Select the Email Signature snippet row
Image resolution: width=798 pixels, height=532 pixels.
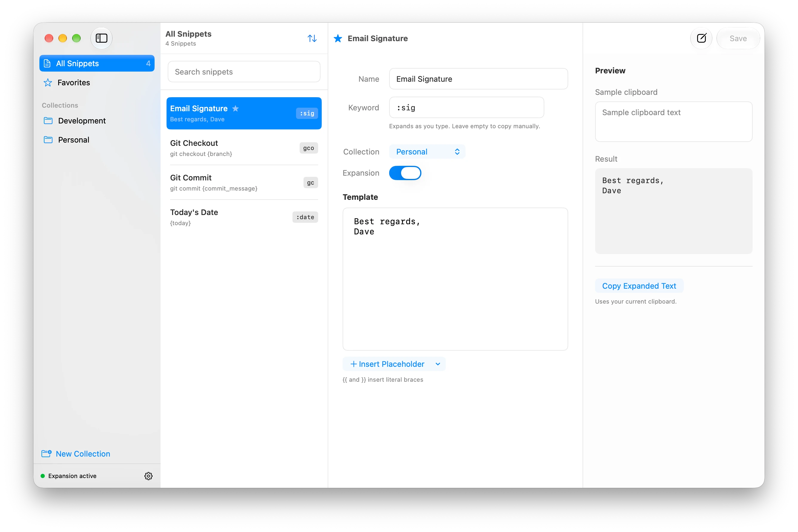point(244,113)
